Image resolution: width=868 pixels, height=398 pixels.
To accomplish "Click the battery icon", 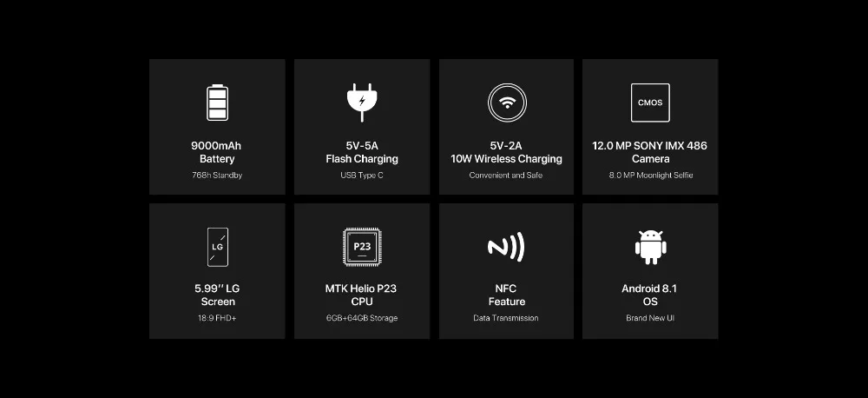I will point(217,103).
